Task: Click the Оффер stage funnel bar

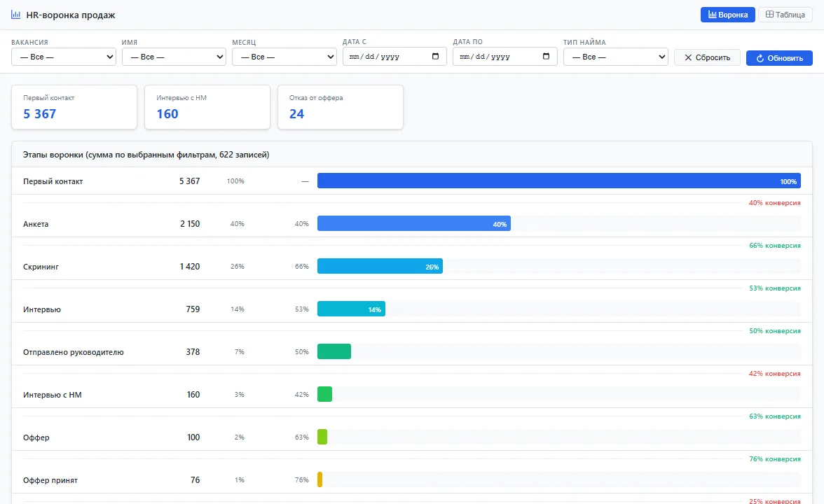Action: tap(322, 437)
